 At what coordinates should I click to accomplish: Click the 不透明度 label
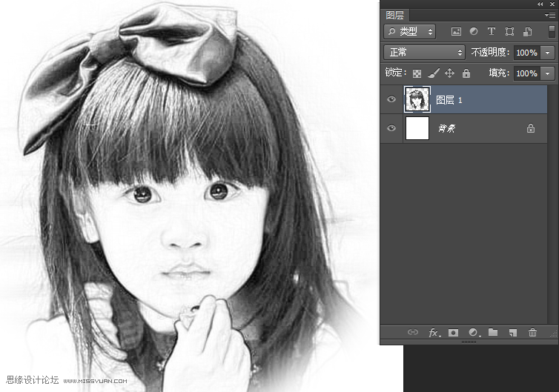pos(490,53)
